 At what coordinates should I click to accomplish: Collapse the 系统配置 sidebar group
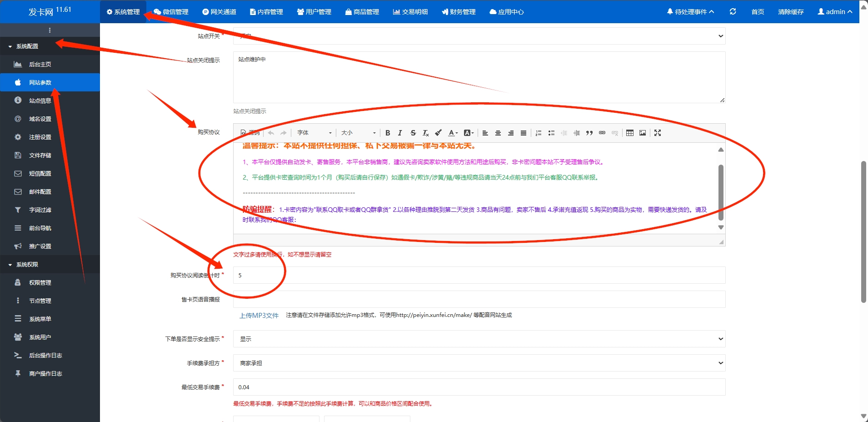[x=50, y=46]
